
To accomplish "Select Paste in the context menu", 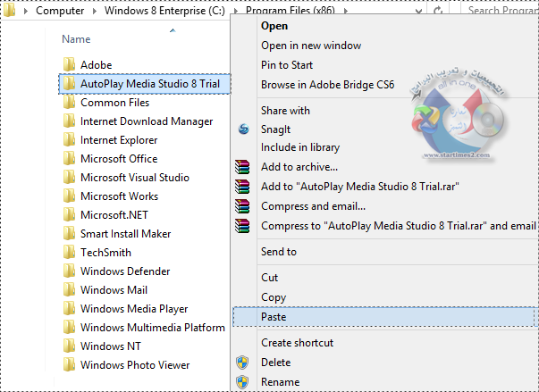I will click(384, 317).
